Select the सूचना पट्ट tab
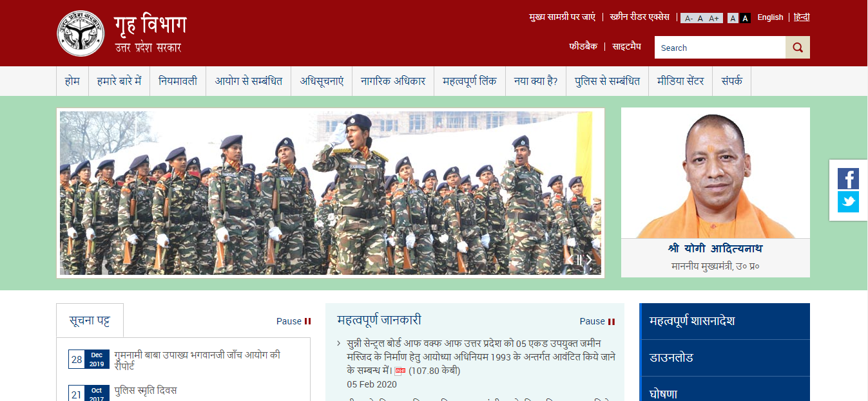868x401 pixels. pyautogui.click(x=90, y=321)
